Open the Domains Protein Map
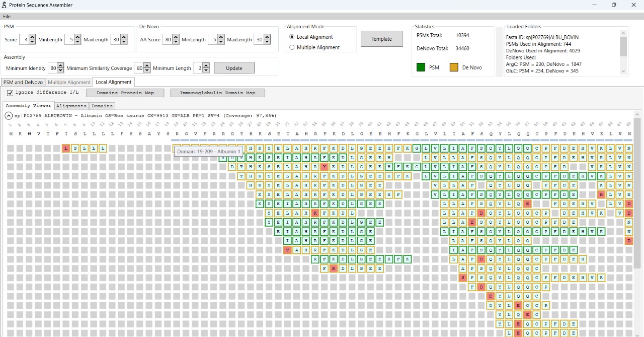 pos(125,93)
